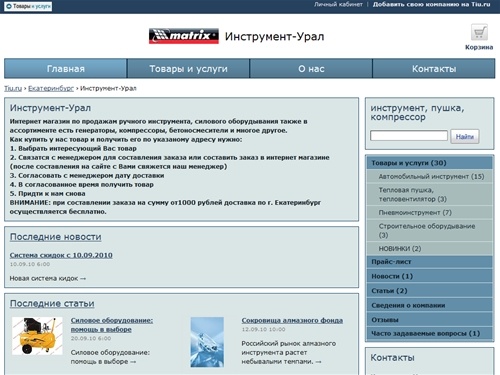This screenshot has width=500, height=375.
Task: Follow the Tiu.ru breadcrumb link
Action: (13, 88)
